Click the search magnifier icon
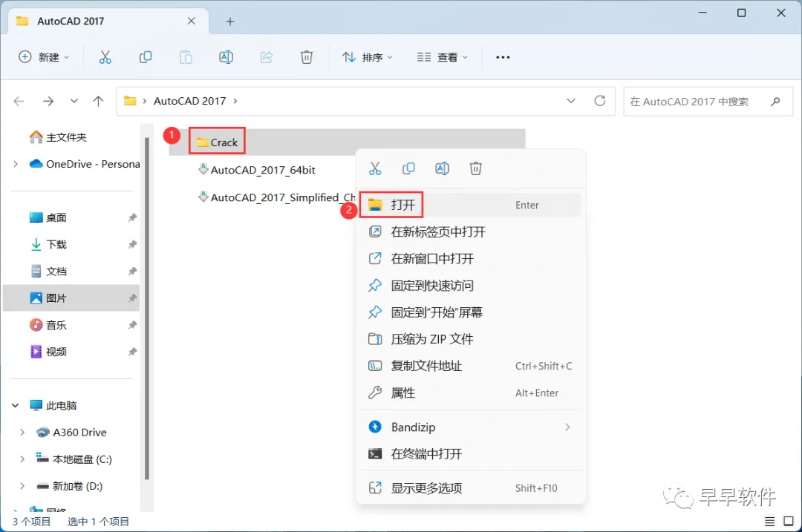The width and height of the screenshot is (802, 532). [x=775, y=101]
